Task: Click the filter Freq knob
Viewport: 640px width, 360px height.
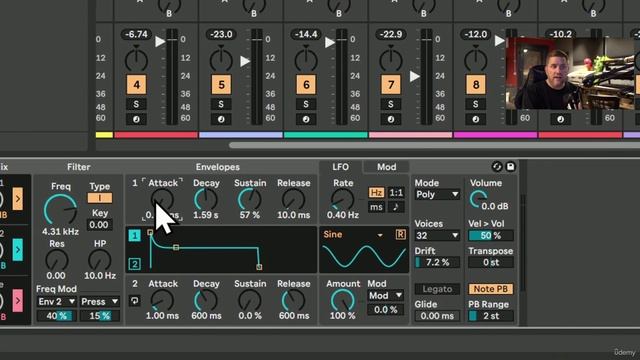Action: 60,210
